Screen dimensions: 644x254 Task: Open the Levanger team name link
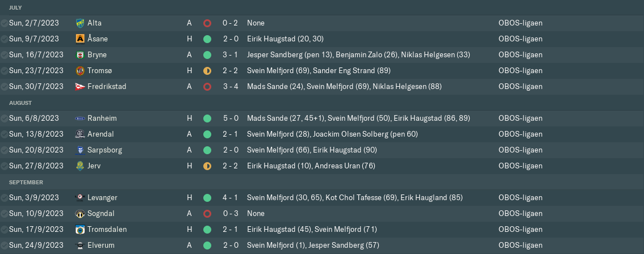point(103,198)
